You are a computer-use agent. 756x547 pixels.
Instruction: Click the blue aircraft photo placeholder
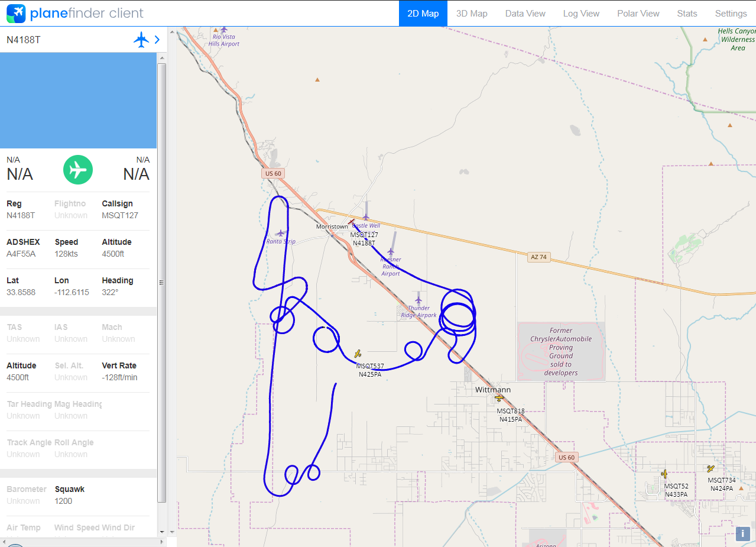point(78,101)
